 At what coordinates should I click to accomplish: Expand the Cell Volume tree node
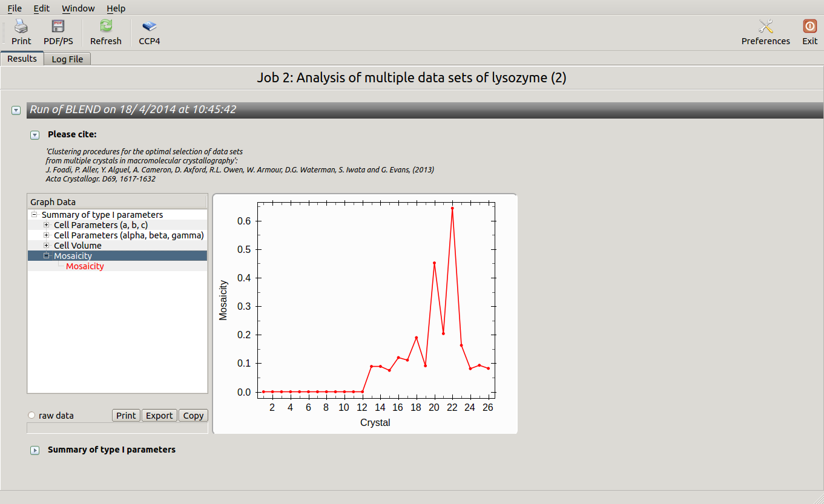click(x=47, y=246)
